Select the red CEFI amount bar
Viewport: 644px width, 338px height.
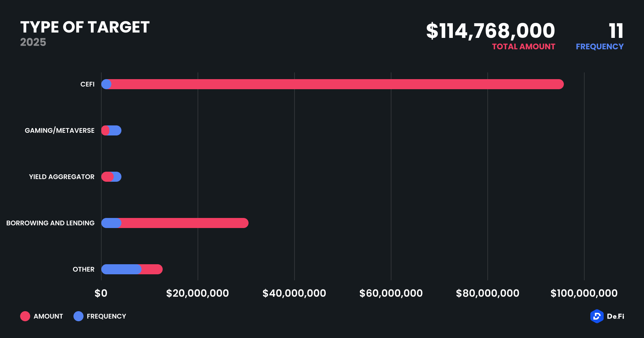click(x=335, y=84)
